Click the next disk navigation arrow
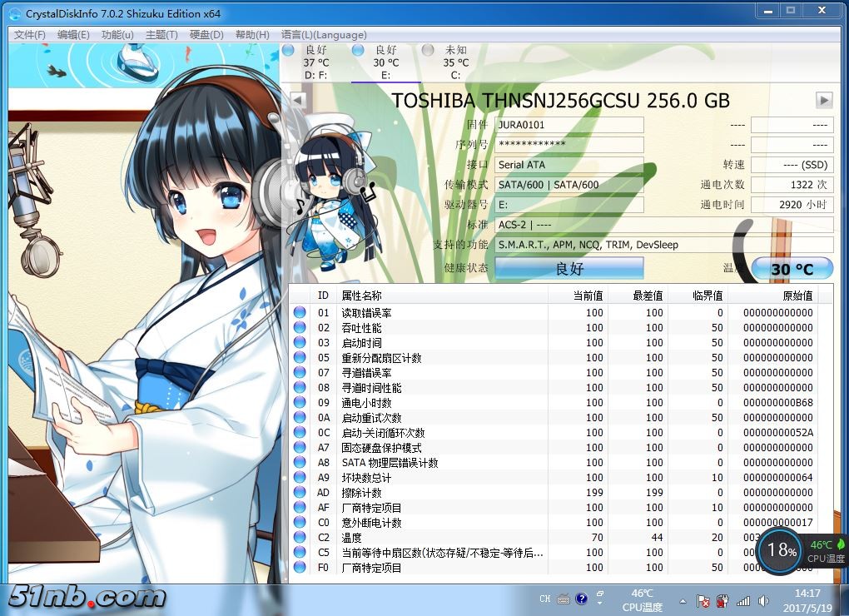The width and height of the screenshot is (849, 616). pyautogui.click(x=823, y=98)
